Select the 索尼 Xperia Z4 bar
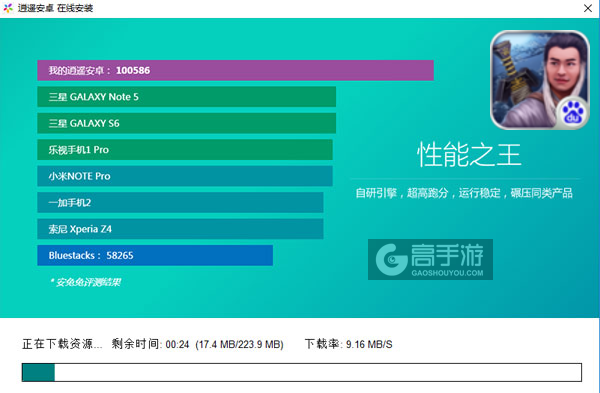Screen dimensions: 600x393 point(180,229)
